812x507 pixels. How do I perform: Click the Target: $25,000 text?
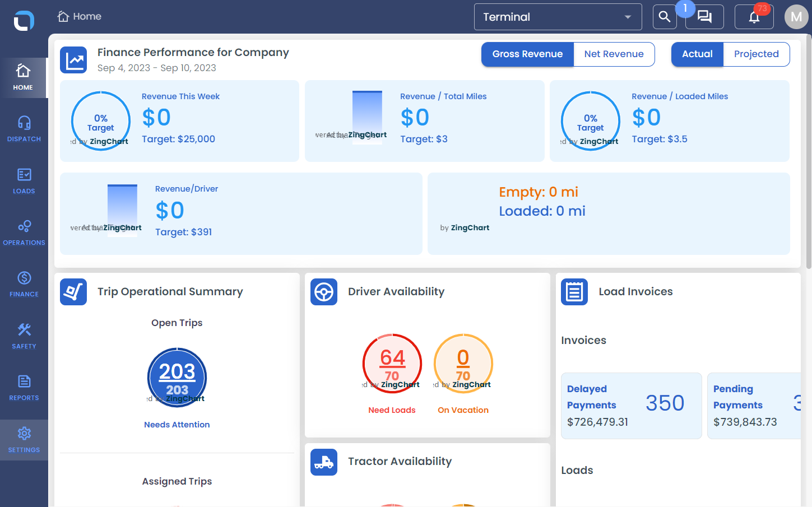(x=178, y=139)
